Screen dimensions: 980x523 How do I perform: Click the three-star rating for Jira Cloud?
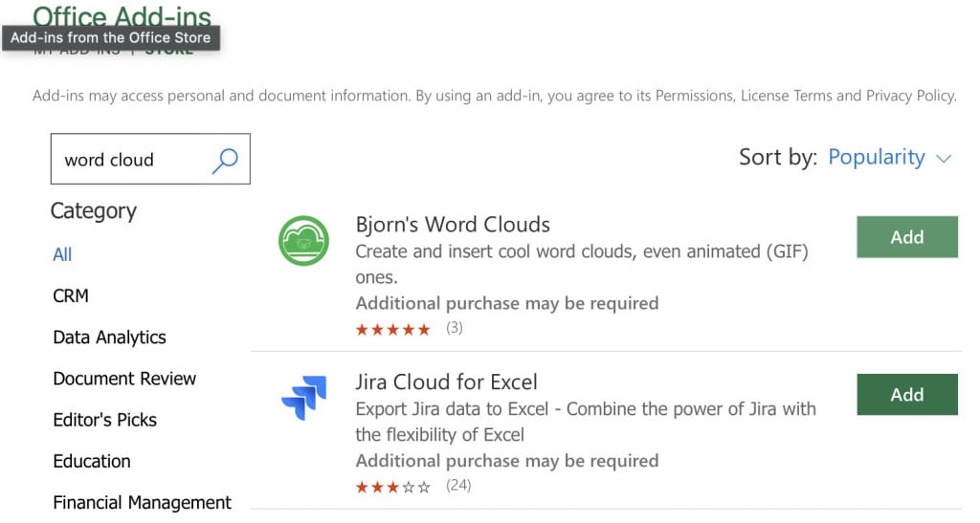coord(393,486)
